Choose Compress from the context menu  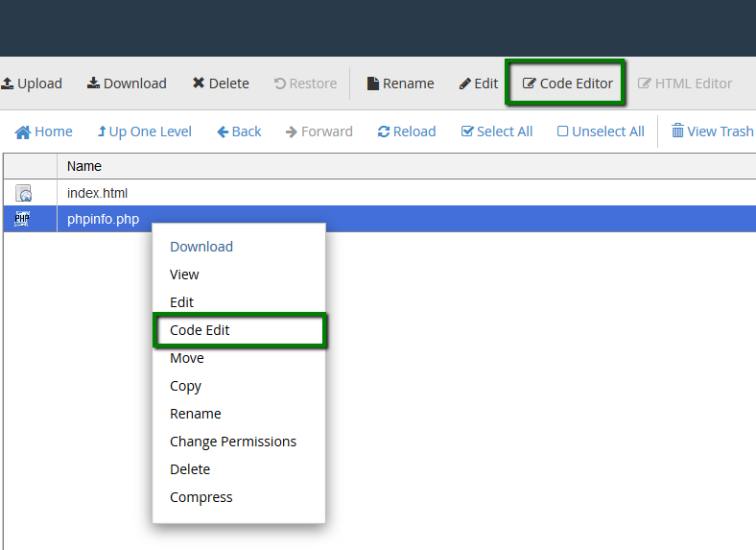(201, 497)
